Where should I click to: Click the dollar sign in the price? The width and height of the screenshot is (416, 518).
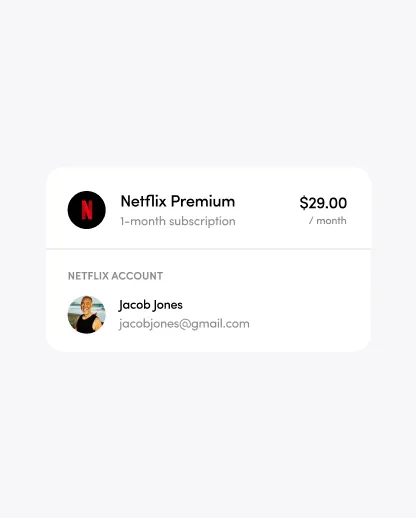[x=304, y=203]
